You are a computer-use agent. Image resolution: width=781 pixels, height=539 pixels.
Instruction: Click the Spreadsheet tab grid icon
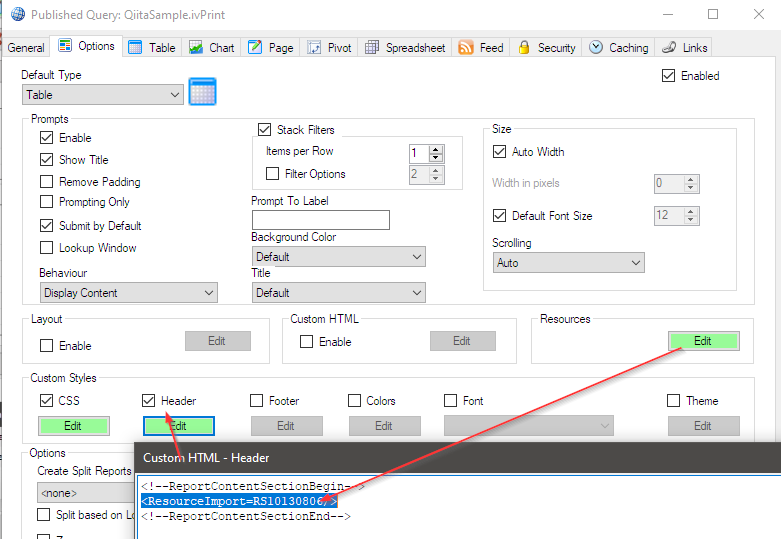[x=372, y=48]
